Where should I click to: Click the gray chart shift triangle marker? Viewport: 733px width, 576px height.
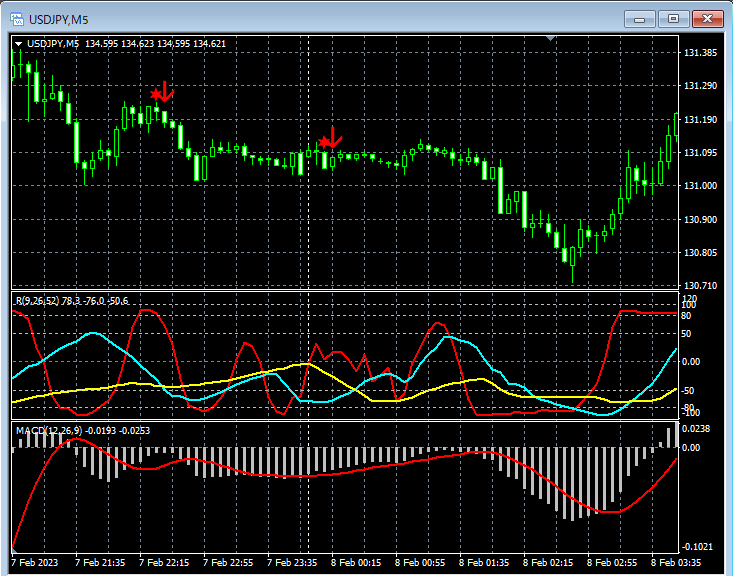549,38
